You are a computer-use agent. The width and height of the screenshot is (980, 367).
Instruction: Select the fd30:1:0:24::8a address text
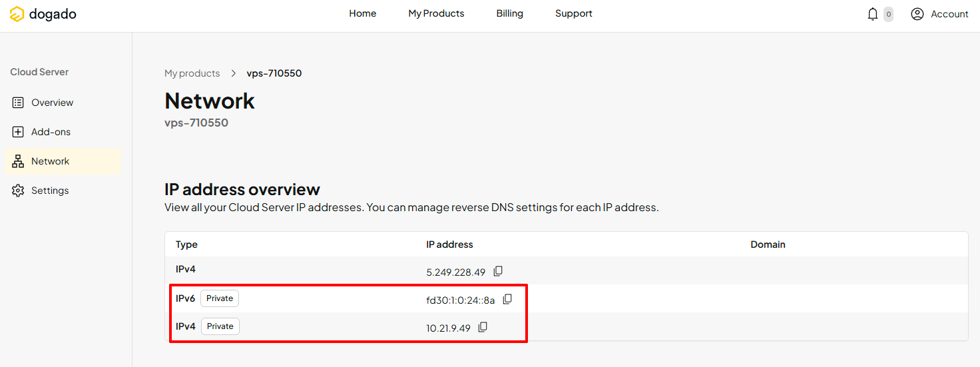click(461, 300)
